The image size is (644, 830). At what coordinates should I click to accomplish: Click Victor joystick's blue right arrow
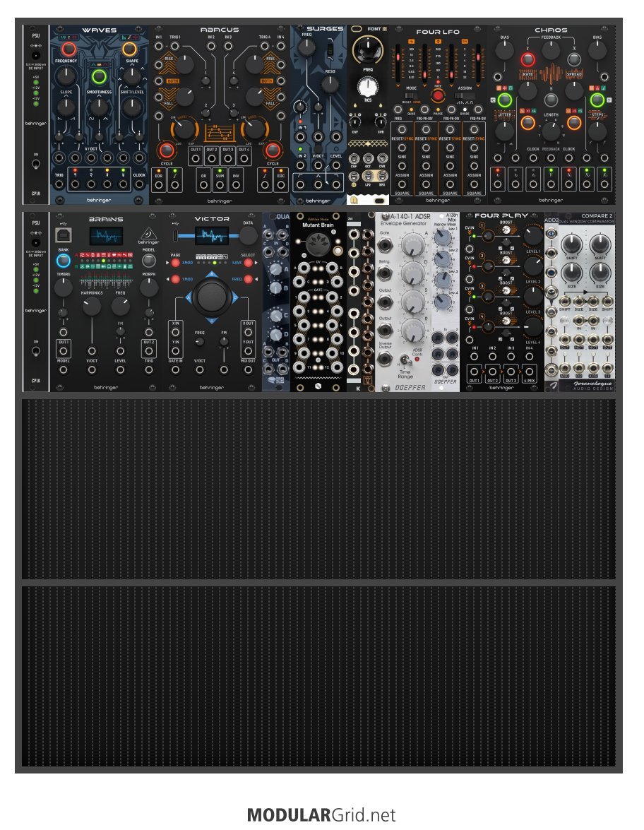coord(234,297)
